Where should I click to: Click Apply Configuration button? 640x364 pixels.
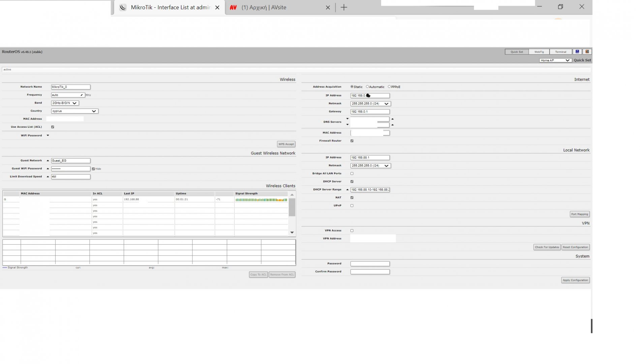tap(575, 280)
